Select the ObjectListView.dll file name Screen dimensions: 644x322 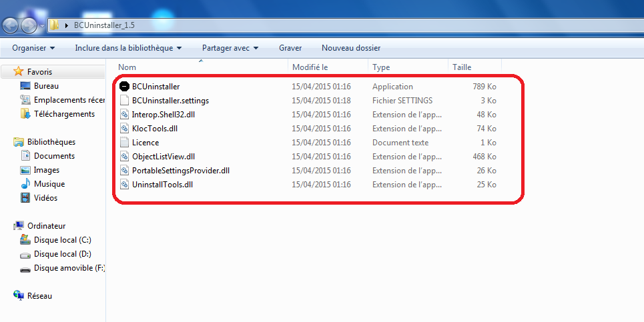click(x=164, y=156)
